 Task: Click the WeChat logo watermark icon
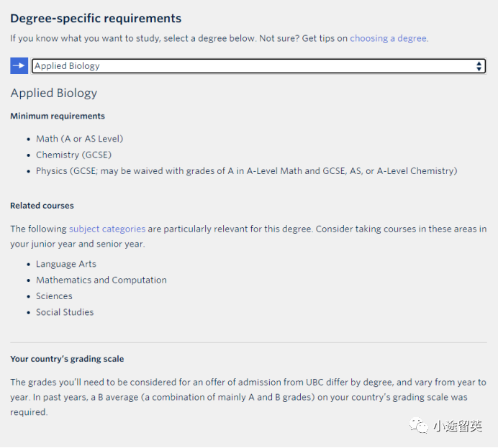coord(419,425)
